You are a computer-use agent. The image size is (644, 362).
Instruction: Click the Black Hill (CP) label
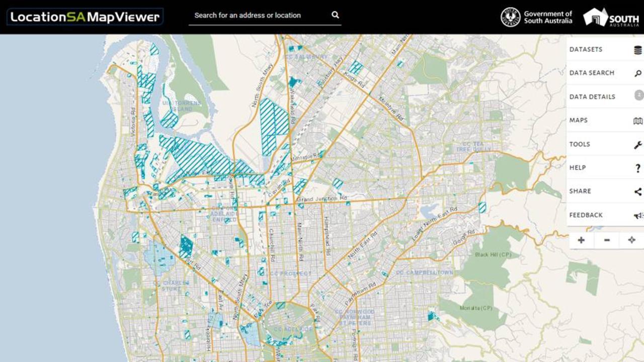(493, 254)
